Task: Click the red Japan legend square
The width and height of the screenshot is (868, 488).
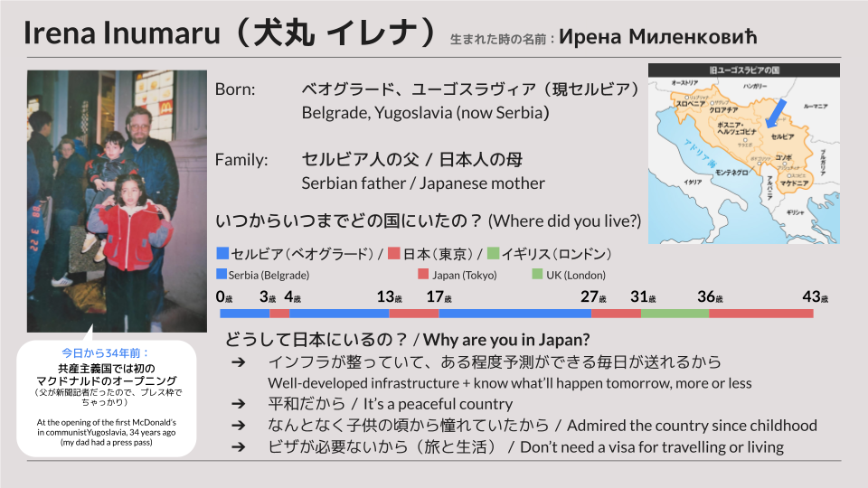Action: pos(393,253)
